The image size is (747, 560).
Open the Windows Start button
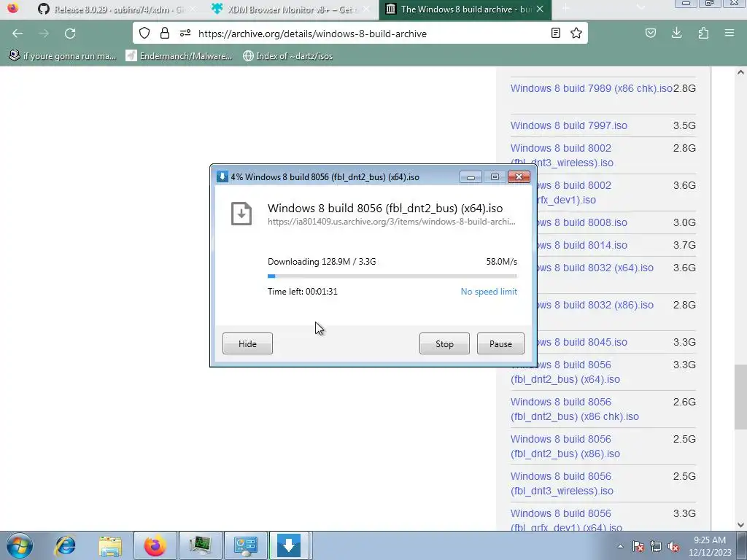click(x=20, y=545)
